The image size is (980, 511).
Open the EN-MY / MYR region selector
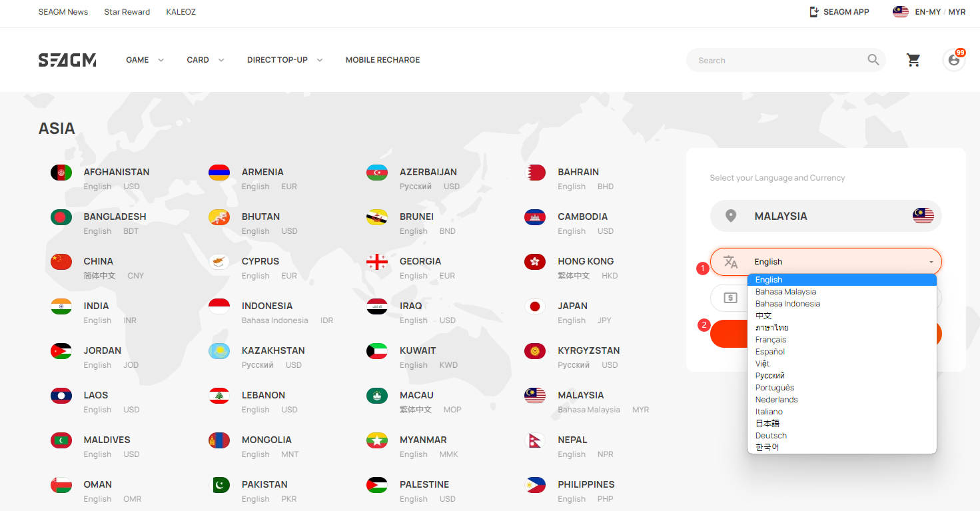(929, 12)
